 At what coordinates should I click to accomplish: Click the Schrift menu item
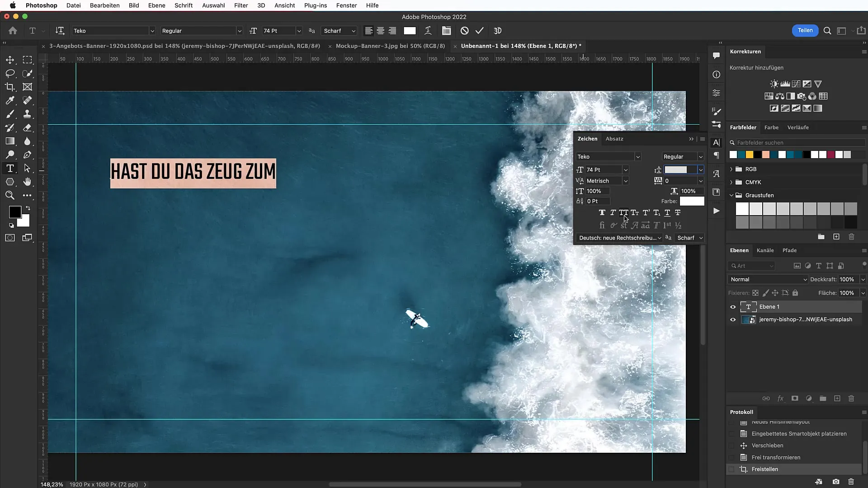[183, 5]
